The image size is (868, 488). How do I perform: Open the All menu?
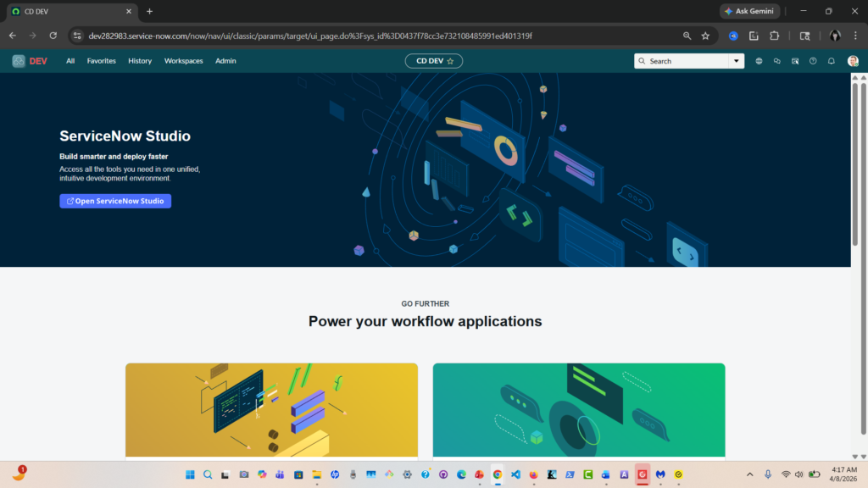tap(70, 61)
